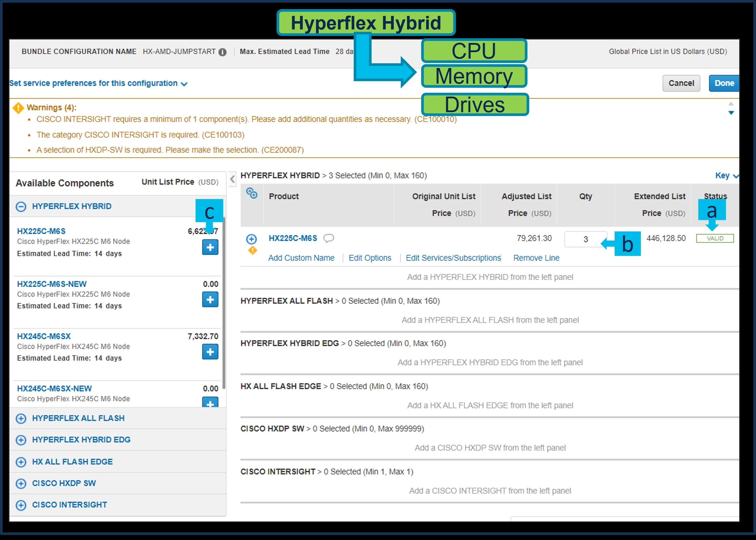Collapse the HYPERFLEX HYBRID category
The image size is (756, 540).
pyautogui.click(x=21, y=206)
